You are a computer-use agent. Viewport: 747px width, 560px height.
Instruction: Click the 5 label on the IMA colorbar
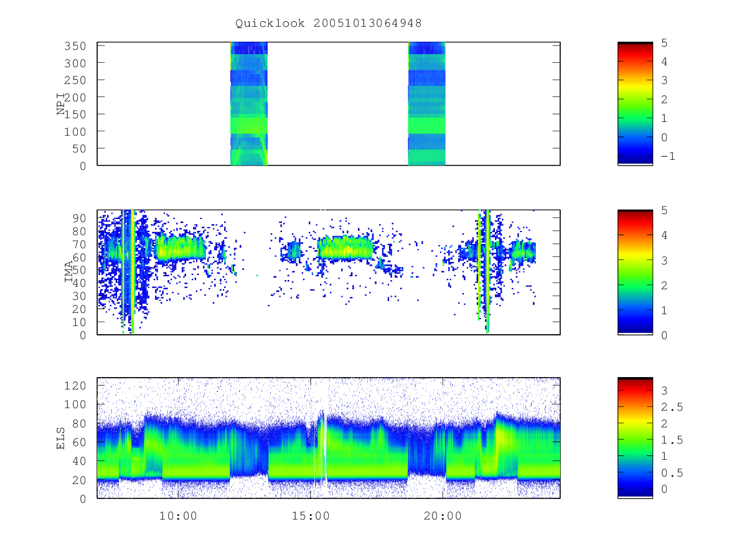664,210
